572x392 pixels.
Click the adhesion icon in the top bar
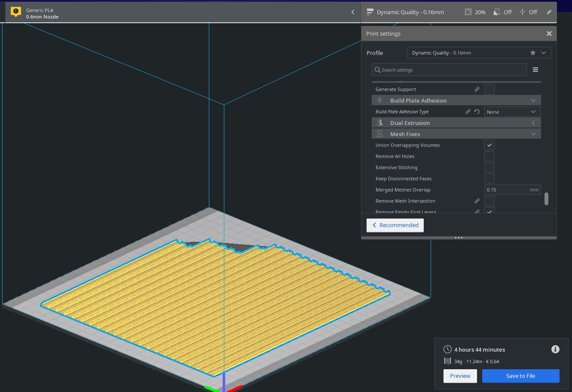pos(522,12)
